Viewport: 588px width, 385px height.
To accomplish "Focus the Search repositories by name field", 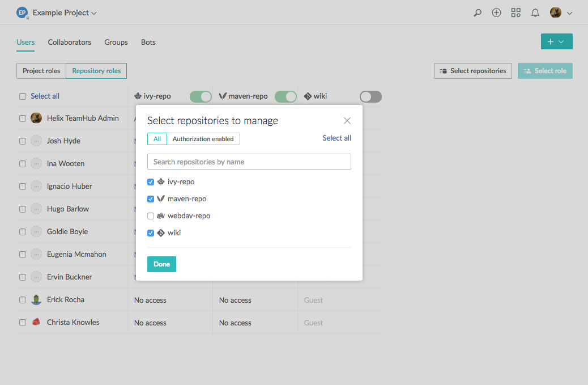I will 249,162.
